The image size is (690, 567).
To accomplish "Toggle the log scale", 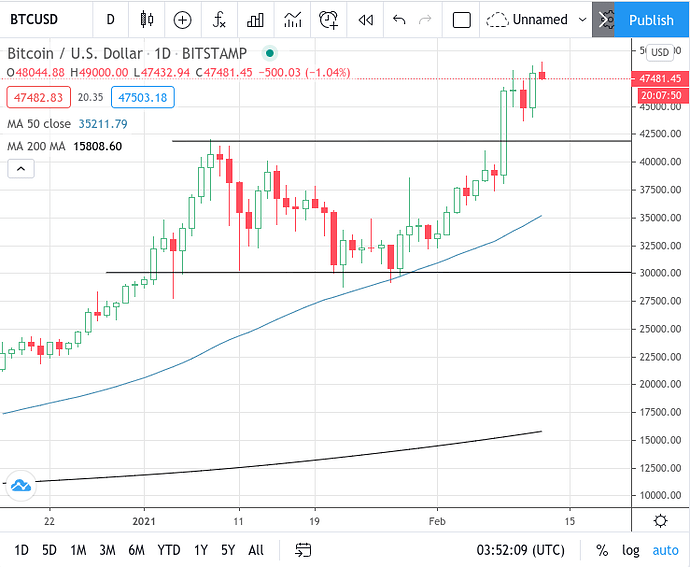I will pos(630,550).
